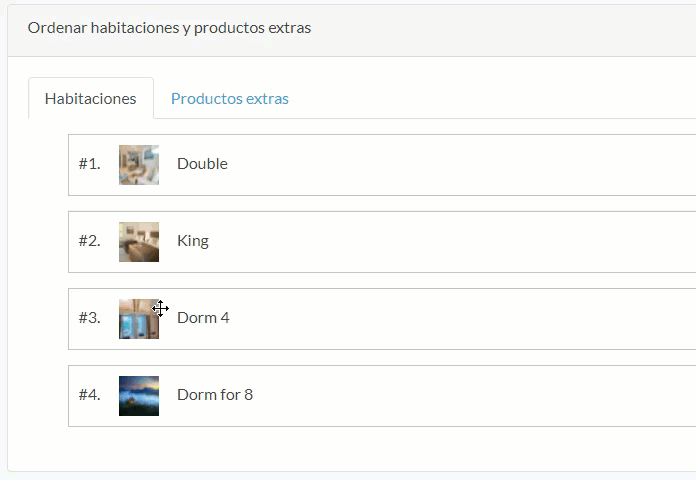Click the Double room name text
Image resolution: width=696 pixels, height=480 pixels.
202,164
